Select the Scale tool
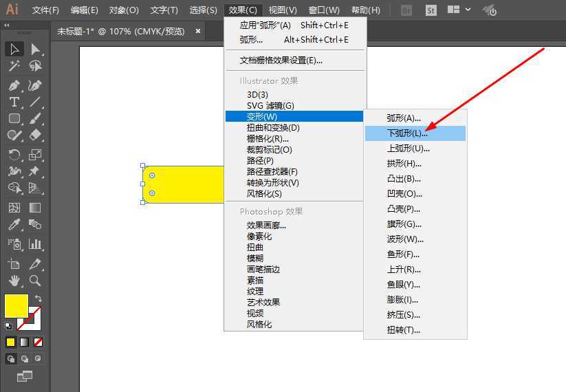 [35, 155]
